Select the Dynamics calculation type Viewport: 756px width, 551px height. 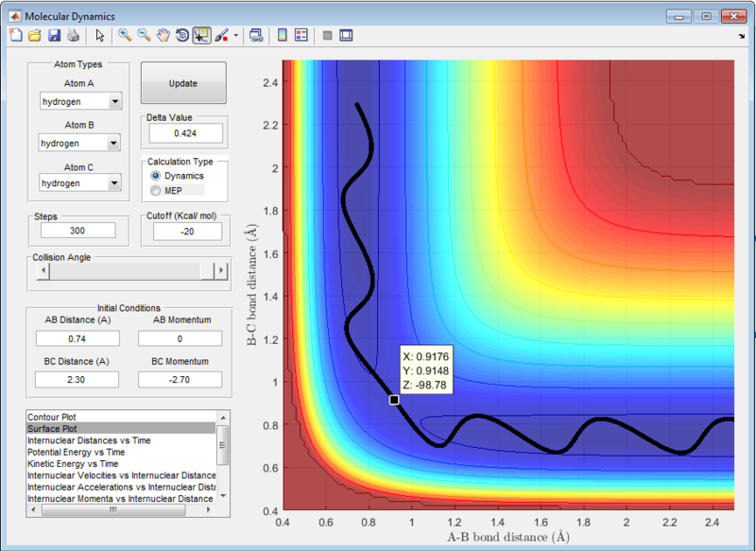pos(156,176)
